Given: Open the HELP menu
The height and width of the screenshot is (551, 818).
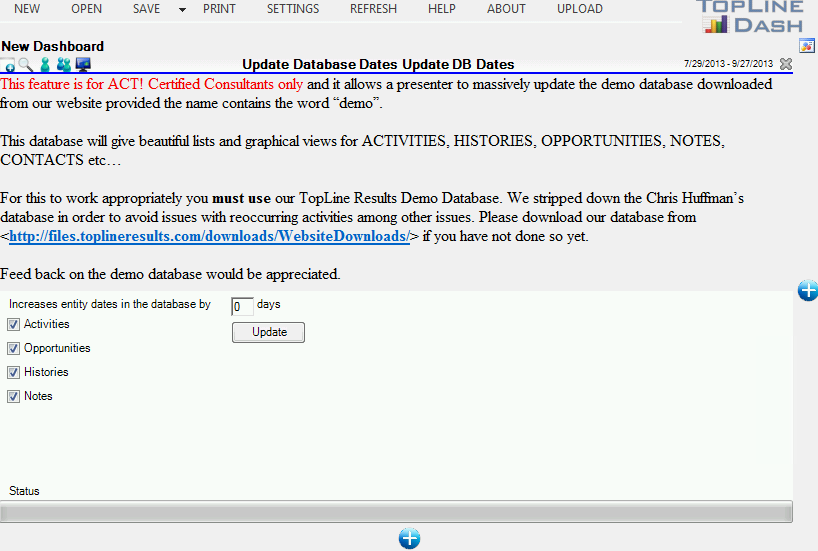Looking at the screenshot, I should pos(442,9).
